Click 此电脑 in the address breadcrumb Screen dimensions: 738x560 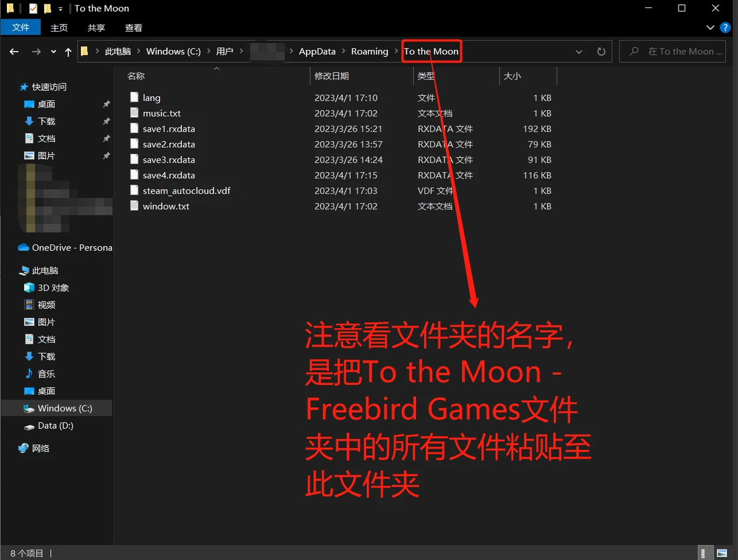tap(118, 51)
